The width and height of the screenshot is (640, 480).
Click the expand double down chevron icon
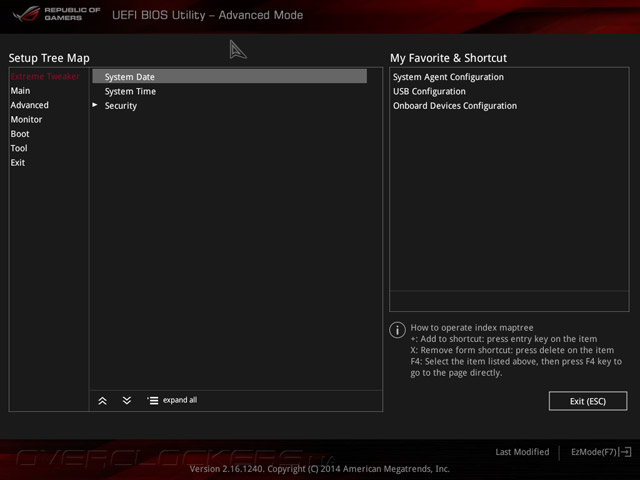(127, 400)
